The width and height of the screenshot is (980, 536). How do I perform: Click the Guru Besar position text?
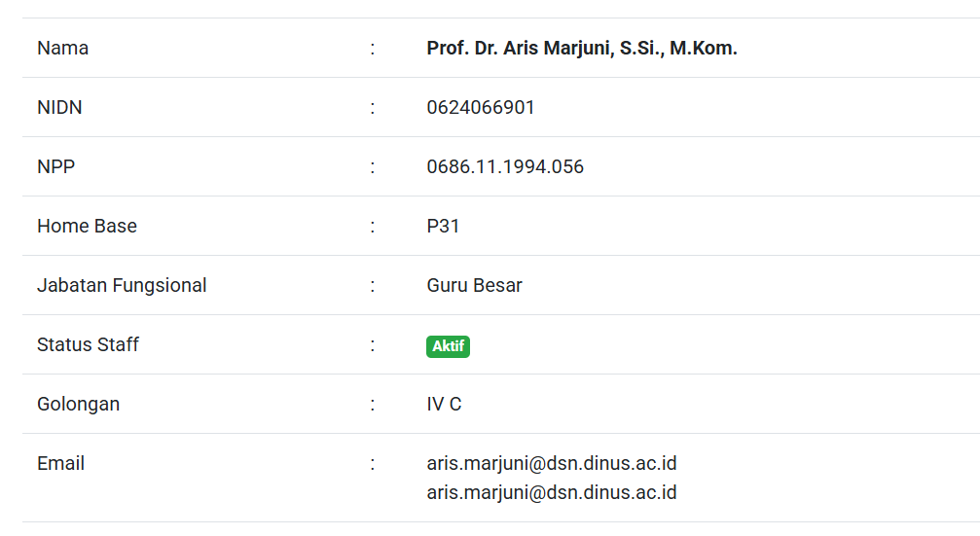tap(474, 285)
